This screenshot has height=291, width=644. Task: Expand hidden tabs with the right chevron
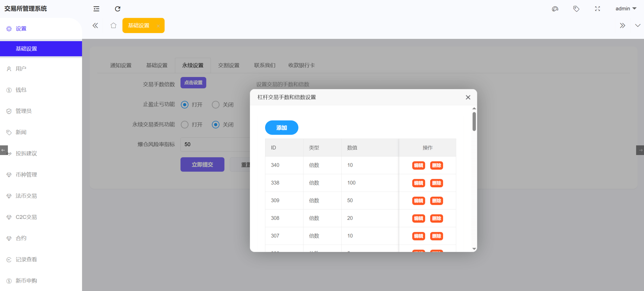coord(623,25)
